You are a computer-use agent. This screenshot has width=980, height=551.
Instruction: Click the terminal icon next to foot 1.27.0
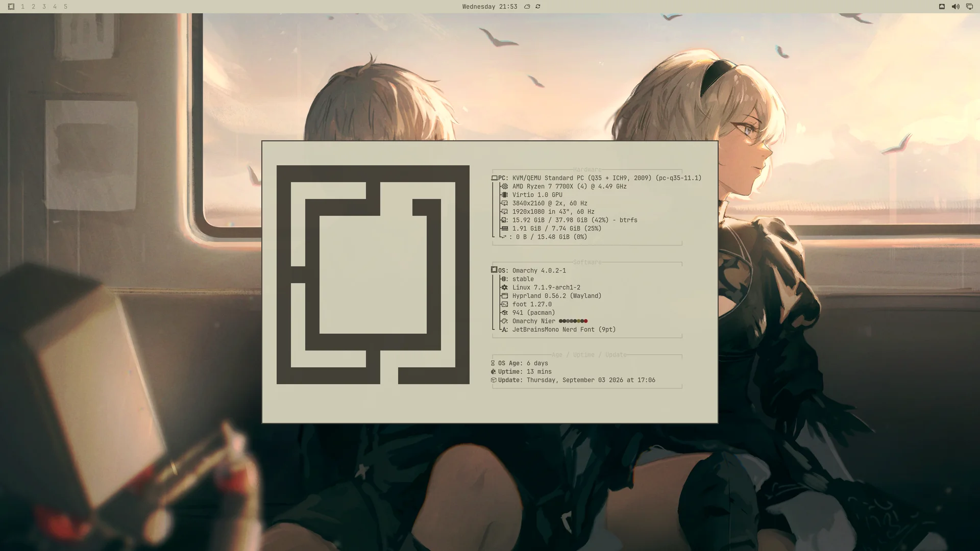pos(505,305)
